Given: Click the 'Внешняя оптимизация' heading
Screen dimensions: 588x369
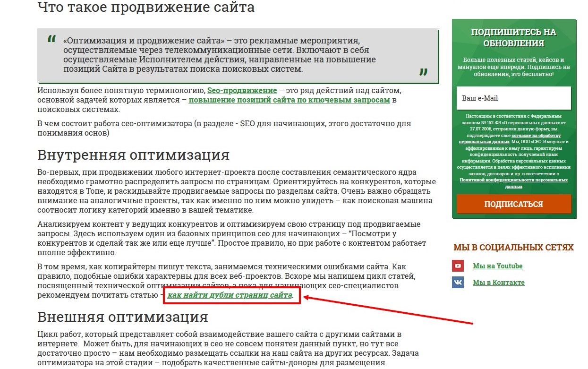Looking at the screenshot, I should coord(122,316).
